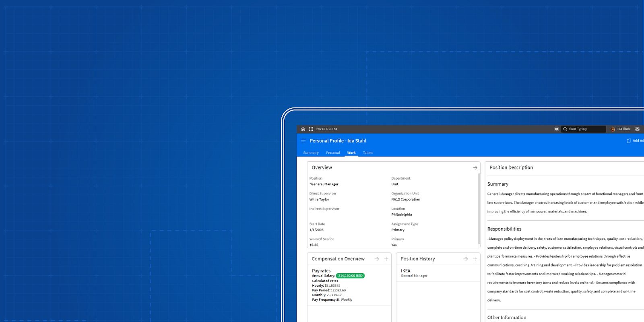Click the Summary heading in Position Description
This screenshot has height=322, width=644.
[497, 184]
